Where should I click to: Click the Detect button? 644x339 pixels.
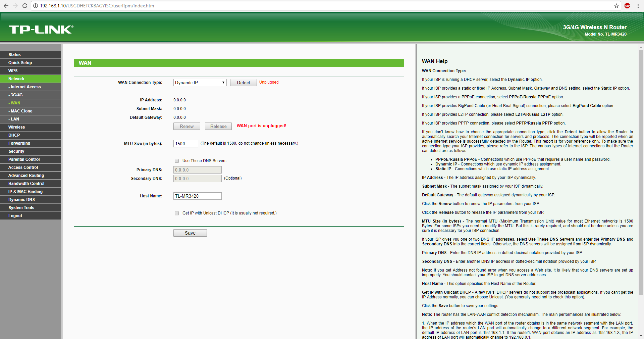(244, 83)
